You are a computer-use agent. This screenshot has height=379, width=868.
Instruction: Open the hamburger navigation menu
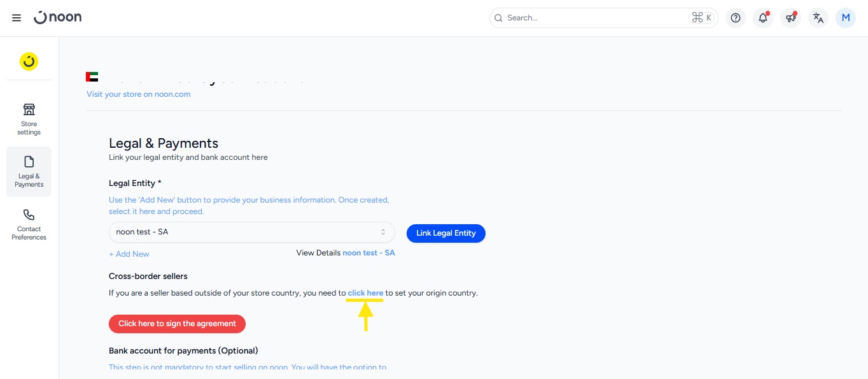tap(17, 18)
